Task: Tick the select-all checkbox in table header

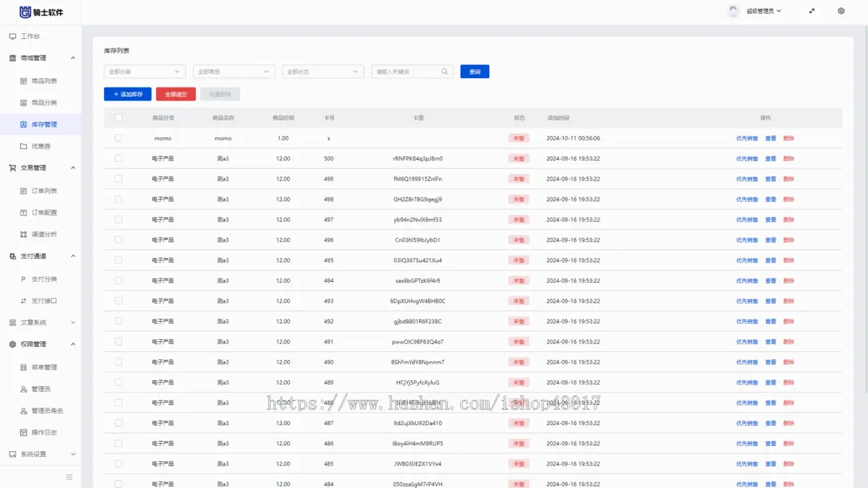Action: (119, 118)
